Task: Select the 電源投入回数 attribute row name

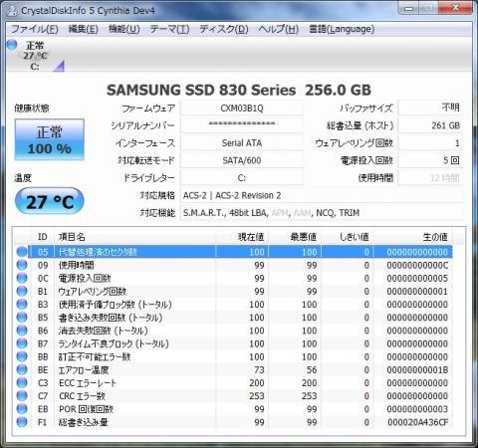Action: click(x=85, y=278)
